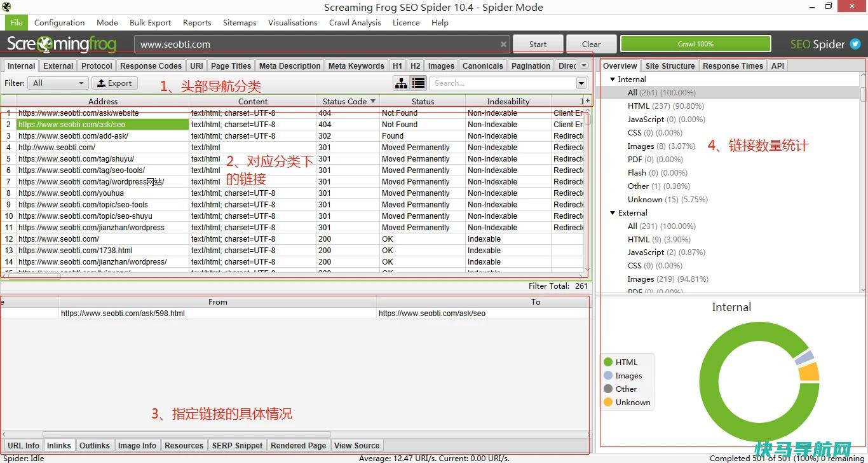Switch to the Meta Description tab
The image size is (868, 463).
(290, 66)
